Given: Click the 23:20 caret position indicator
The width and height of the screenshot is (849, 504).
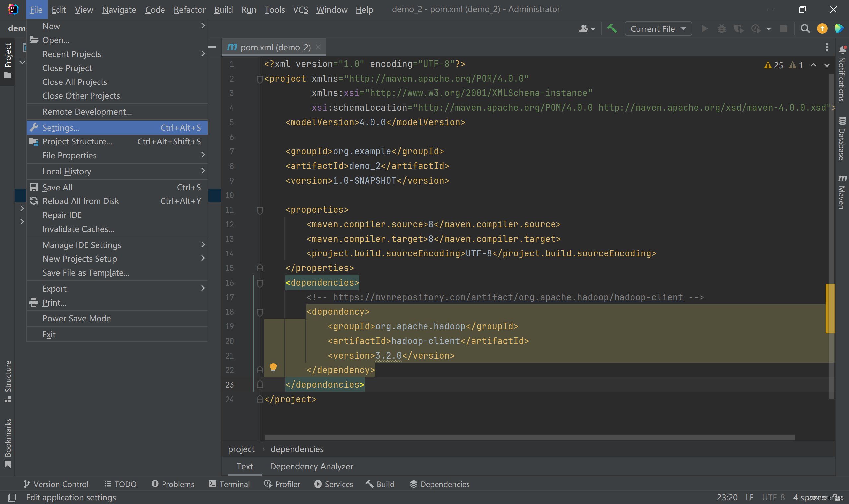Looking at the screenshot, I should (727, 498).
